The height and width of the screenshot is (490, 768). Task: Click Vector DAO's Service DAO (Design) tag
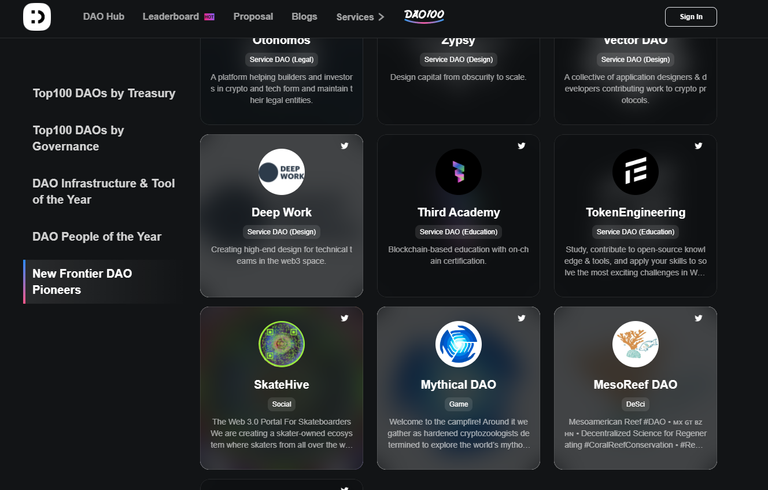pyautogui.click(x=635, y=59)
